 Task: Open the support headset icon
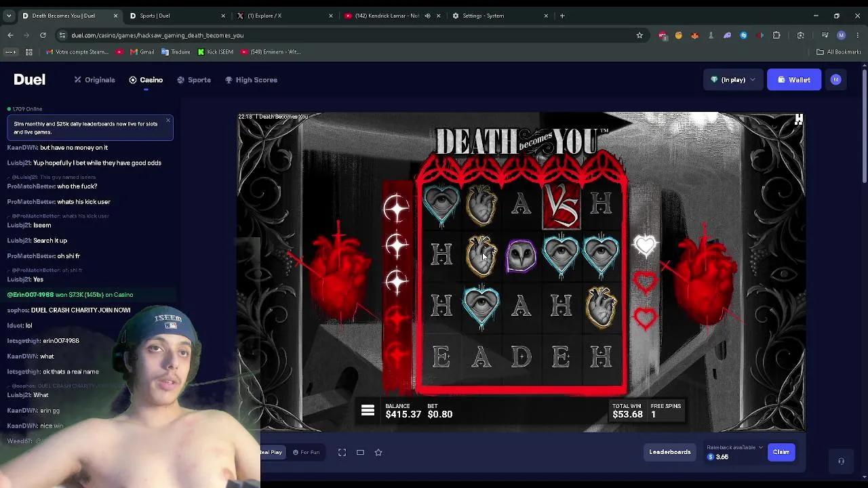(x=841, y=462)
